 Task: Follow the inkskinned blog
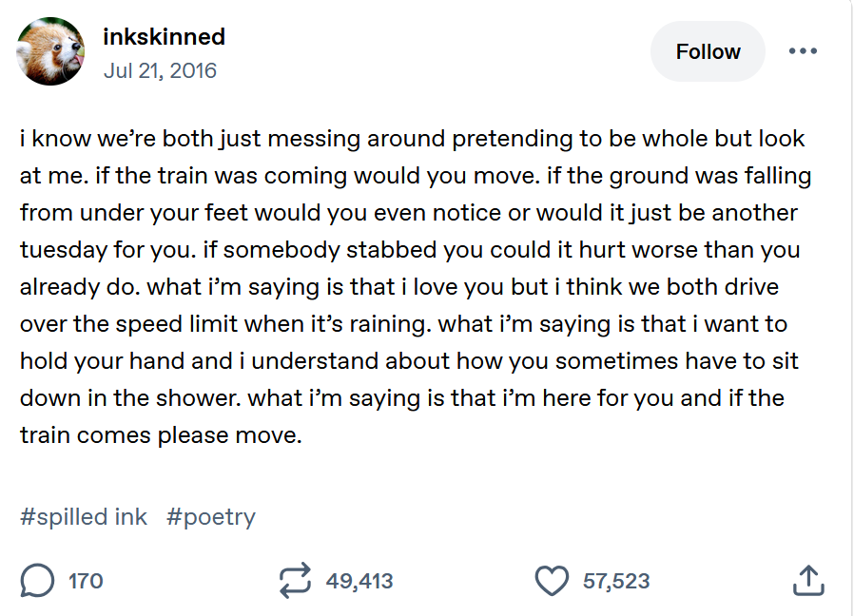click(708, 51)
